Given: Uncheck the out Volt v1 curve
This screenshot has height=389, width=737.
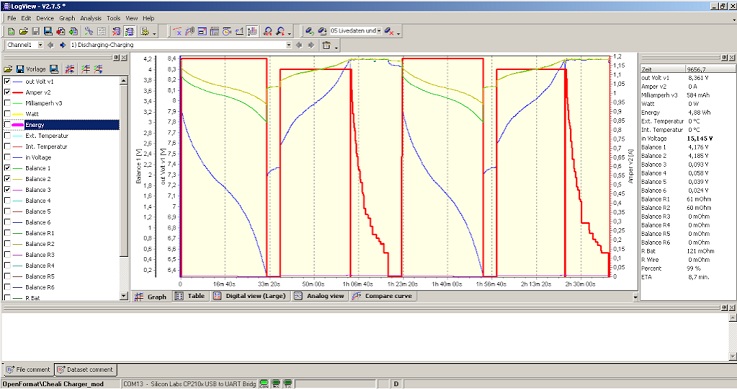Looking at the screenshot, I should (x=7, y=81).
